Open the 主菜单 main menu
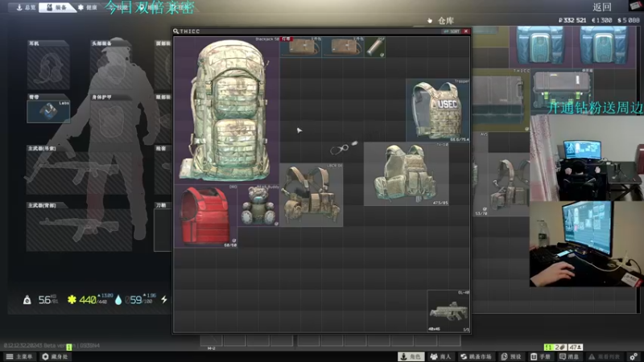Image resolution: width=644 pixels, height=362 pixels. coord(19,356)
